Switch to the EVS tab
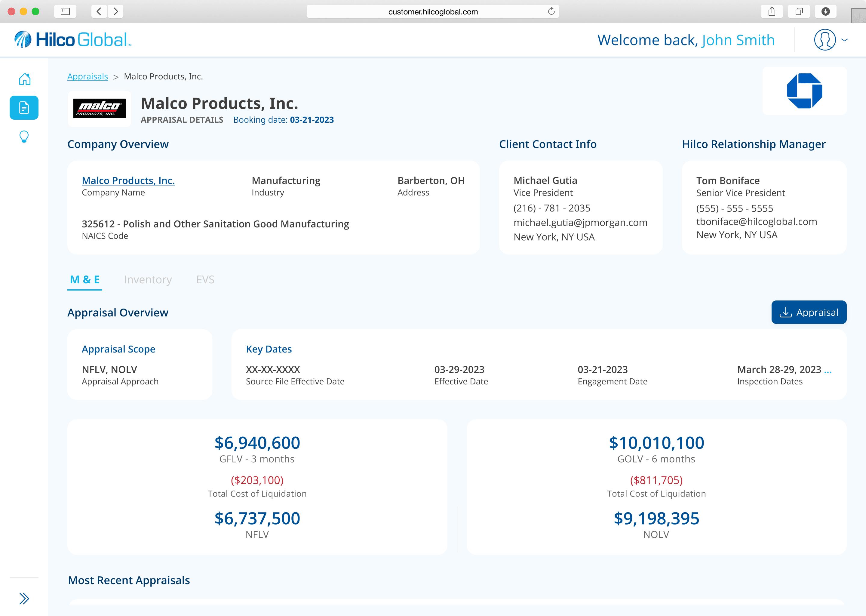 pyautogui.click(x=205, y=280)
